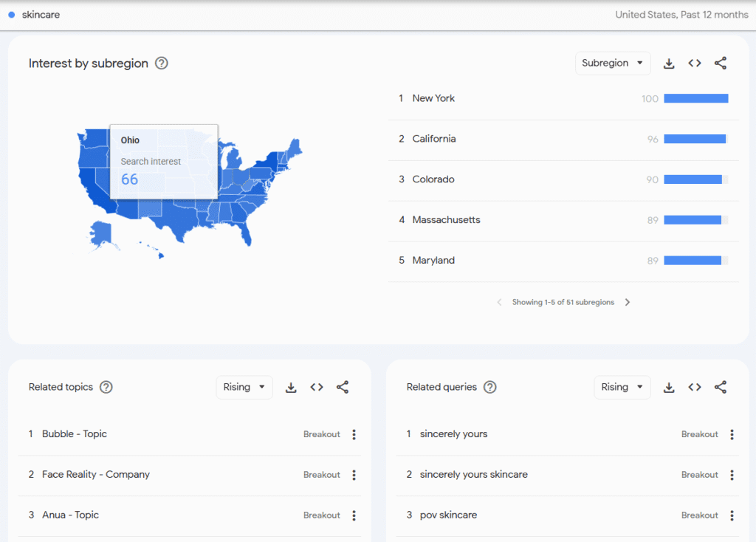Open help icon beside Related topics
The height and width of the screenshot is (542, 756).
click(106, 388)
